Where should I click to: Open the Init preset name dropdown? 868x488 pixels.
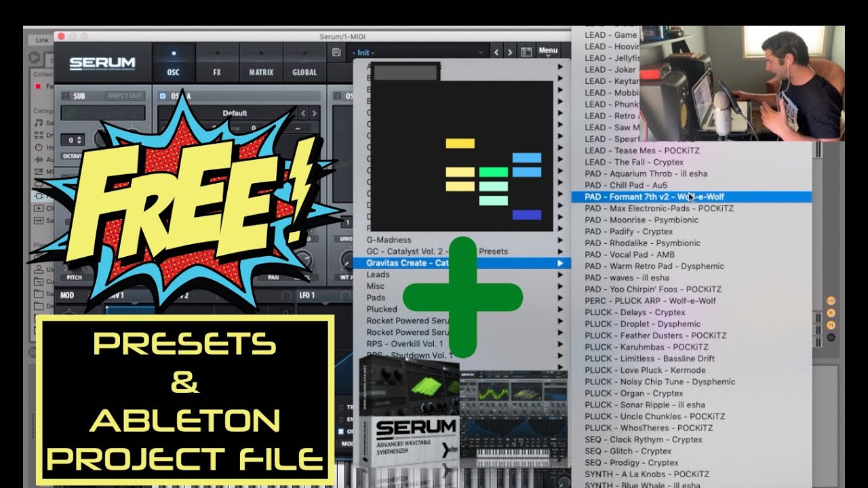pos(417,52)
